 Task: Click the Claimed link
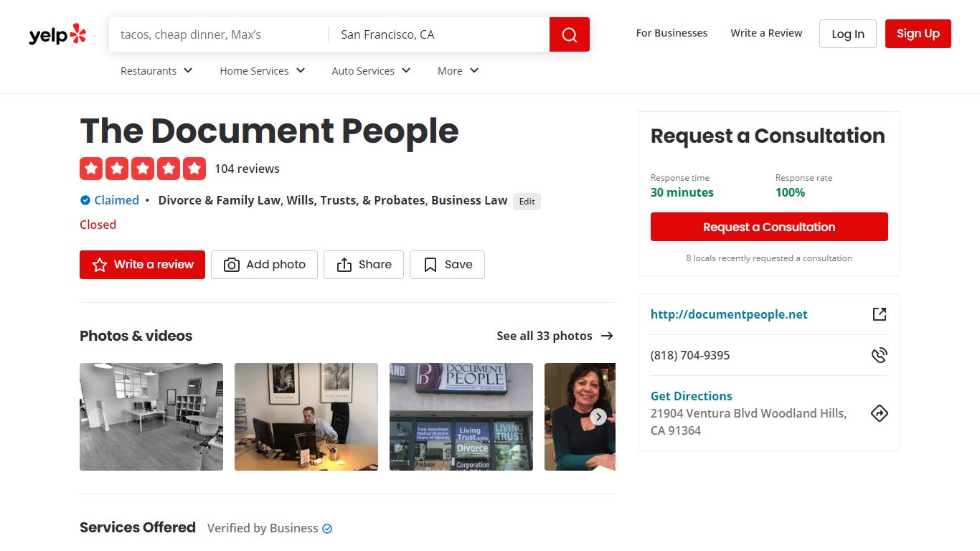point(117,200)
